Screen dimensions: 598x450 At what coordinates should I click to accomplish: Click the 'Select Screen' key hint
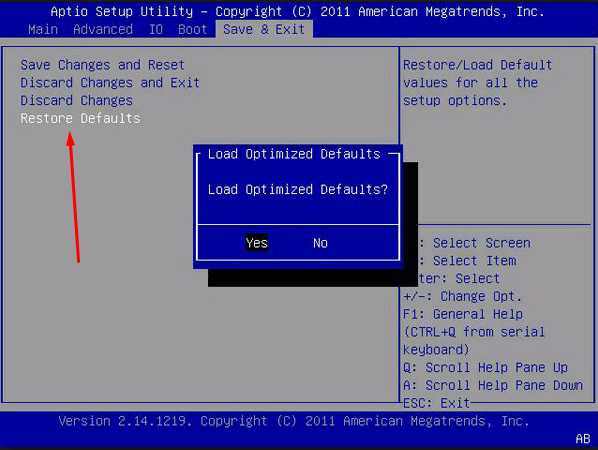[482, 243]
